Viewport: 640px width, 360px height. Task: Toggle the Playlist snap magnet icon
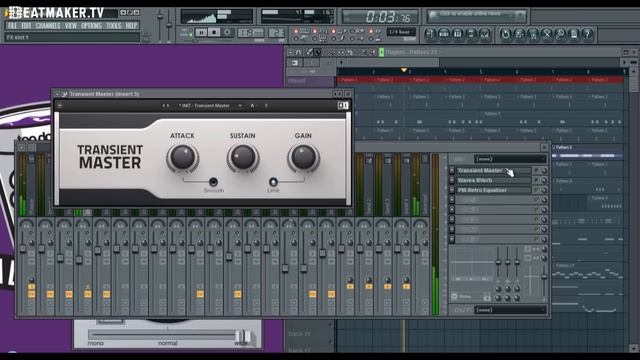pyautogui.click(x=298, y=52)
